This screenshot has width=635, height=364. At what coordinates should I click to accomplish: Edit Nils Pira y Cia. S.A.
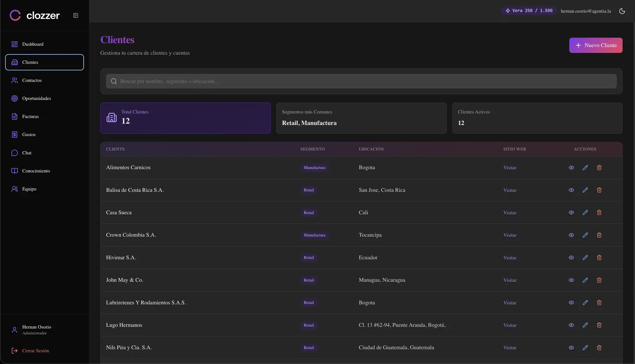pyautogui.click(x=585, y=348)
